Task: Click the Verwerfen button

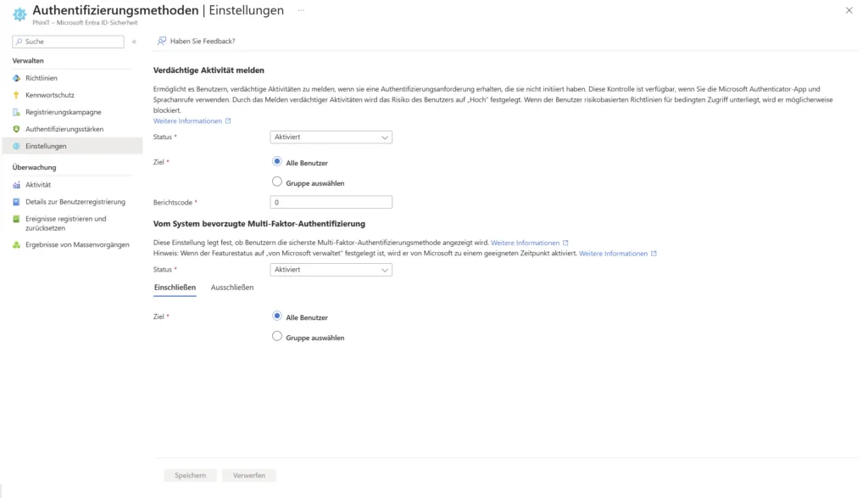Action: tap(248, 476)
